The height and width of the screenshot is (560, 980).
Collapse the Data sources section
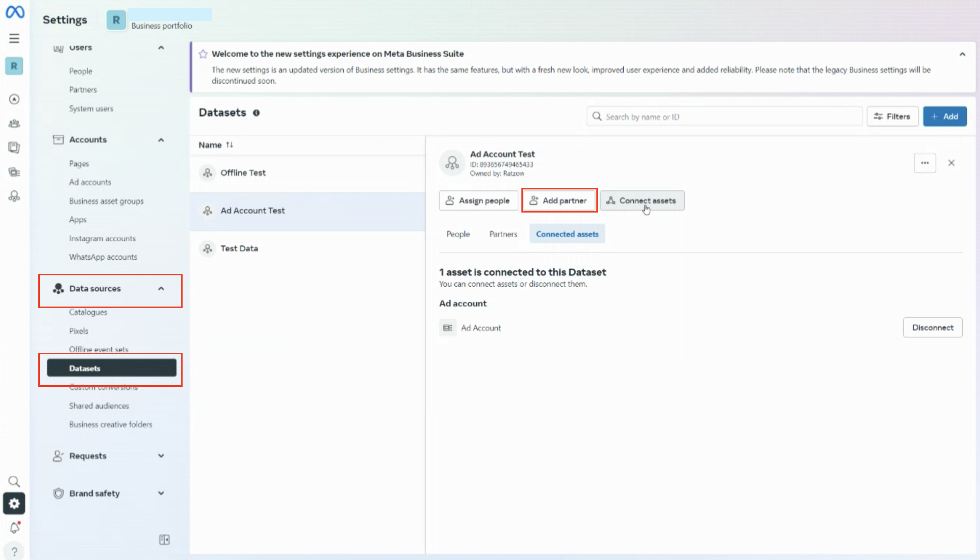pos(161,288)
